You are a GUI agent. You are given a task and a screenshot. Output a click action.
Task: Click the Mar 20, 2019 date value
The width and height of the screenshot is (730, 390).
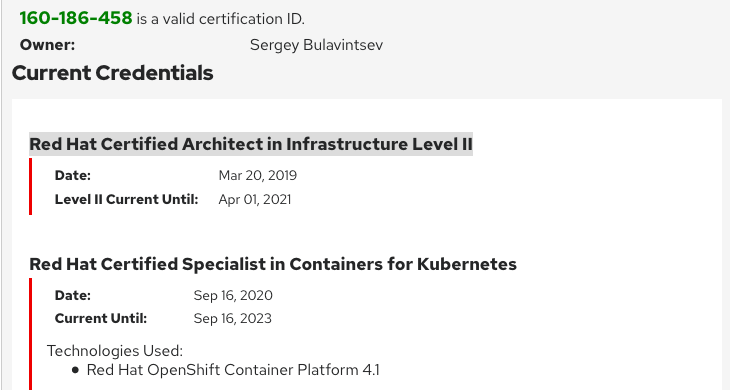(257, 175)
